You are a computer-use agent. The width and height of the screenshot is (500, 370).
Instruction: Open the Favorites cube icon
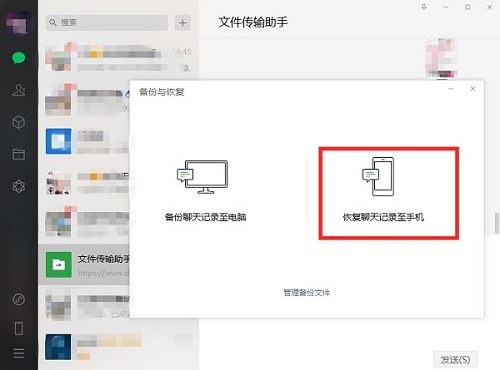pos(19,122)
